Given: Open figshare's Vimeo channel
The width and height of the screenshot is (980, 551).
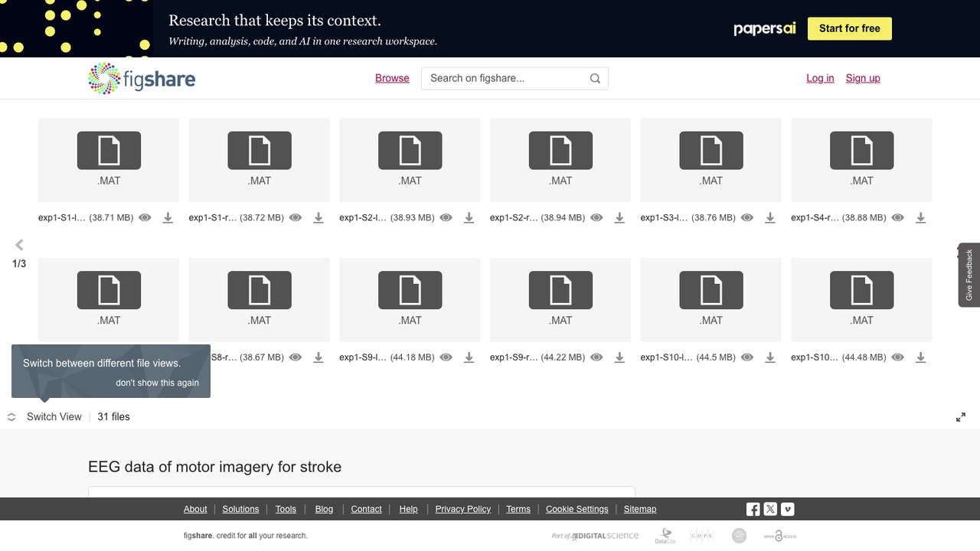Looking at the screenshot, I should pos(787,509).
